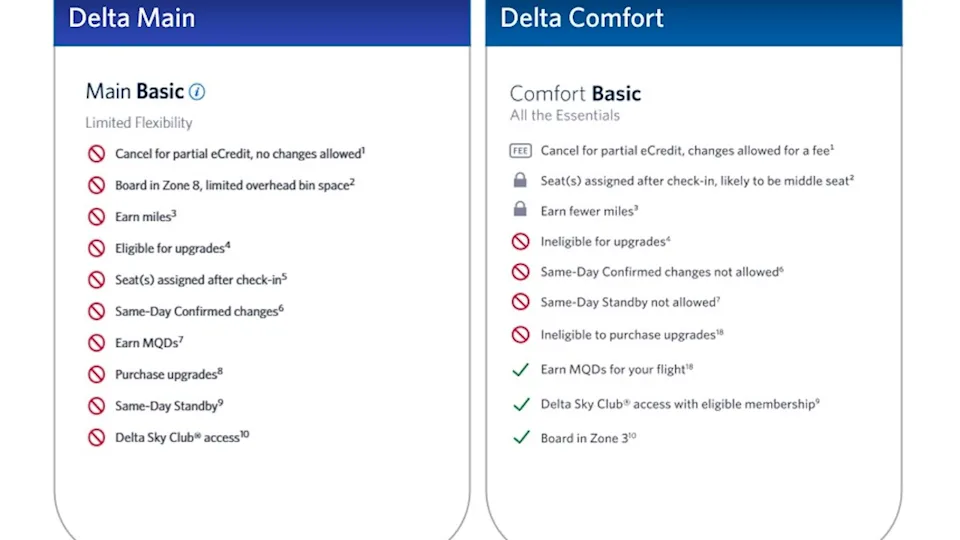Click Cancel for partial eCredit, no changes allowed
960x540 pixels.
(x=238, y=154)
